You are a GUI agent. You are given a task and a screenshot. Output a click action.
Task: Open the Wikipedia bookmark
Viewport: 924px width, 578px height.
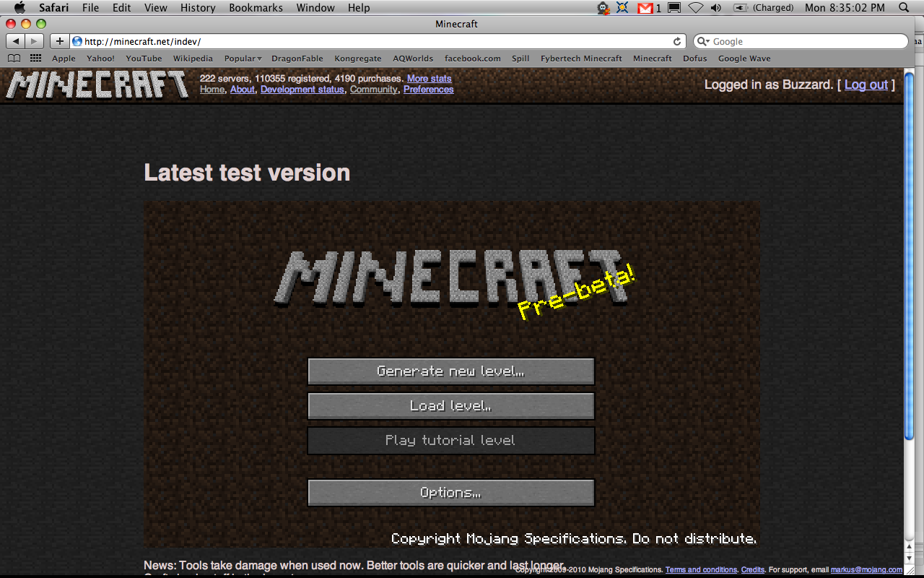point(193,59)
